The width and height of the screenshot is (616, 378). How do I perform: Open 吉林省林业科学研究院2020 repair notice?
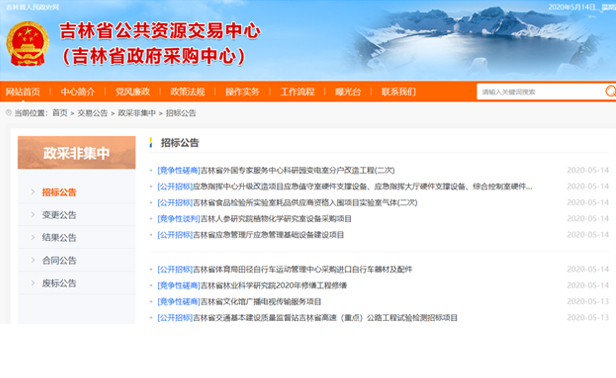click(252, 286)
